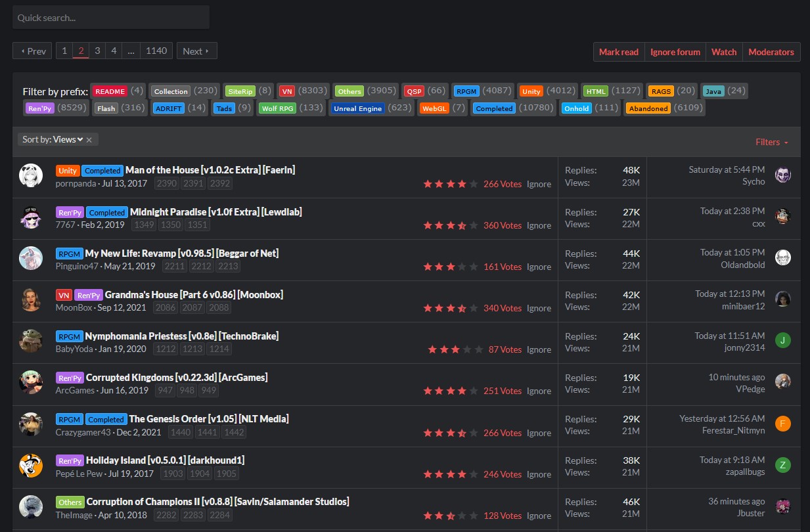Open Corruption of Champions II thread

(x=218, y=502)
